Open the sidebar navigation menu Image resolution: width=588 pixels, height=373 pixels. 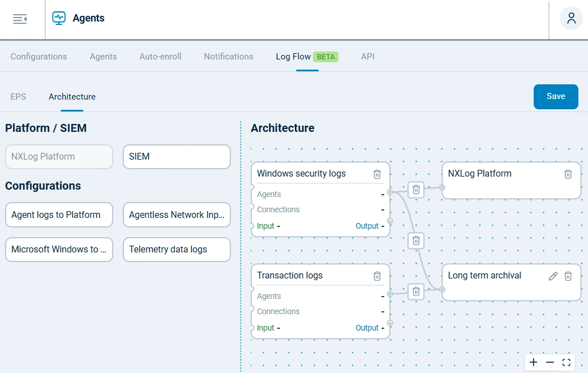20,18
